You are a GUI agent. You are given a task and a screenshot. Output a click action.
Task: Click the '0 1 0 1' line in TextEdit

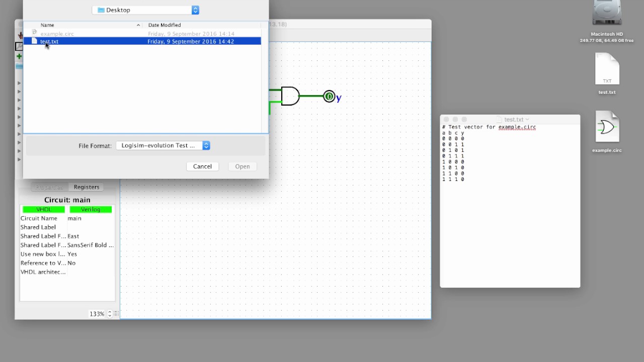click(453, 150)
